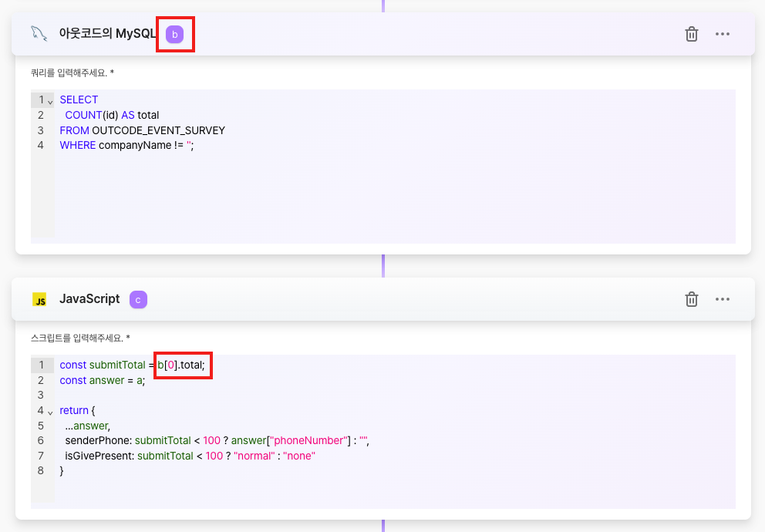This screenshot has width=765, height=532.
Task: Click the purple "b" variable badge
Action: pyautogui.click(x=174, y=34)
